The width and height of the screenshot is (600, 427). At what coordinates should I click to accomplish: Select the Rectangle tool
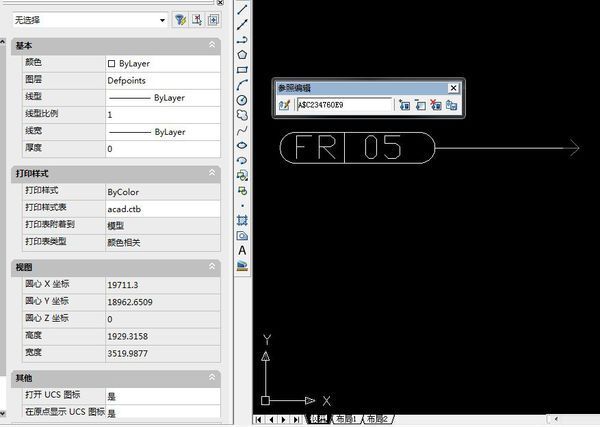242,70
